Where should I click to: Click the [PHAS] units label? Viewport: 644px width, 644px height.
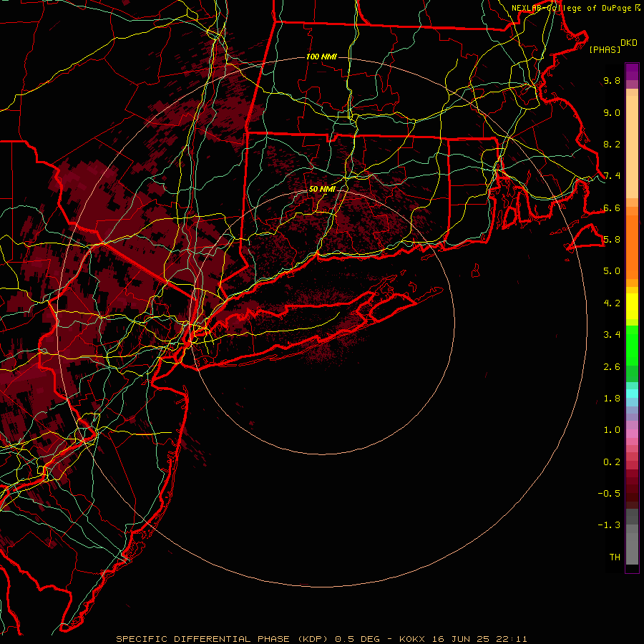tap(605, 50)
